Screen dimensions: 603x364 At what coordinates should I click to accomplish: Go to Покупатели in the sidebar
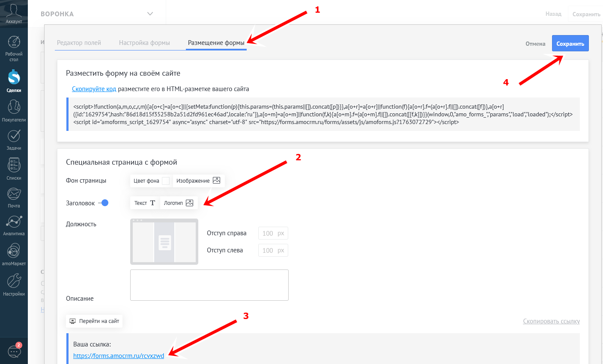pyautogui.click(x=14, y=110)
